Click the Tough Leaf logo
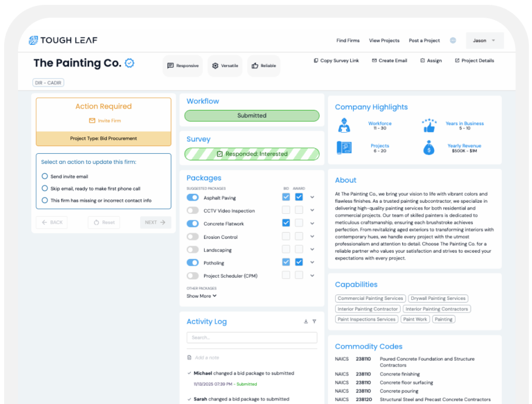Screen dimensions: 532x404 (63, 40)
